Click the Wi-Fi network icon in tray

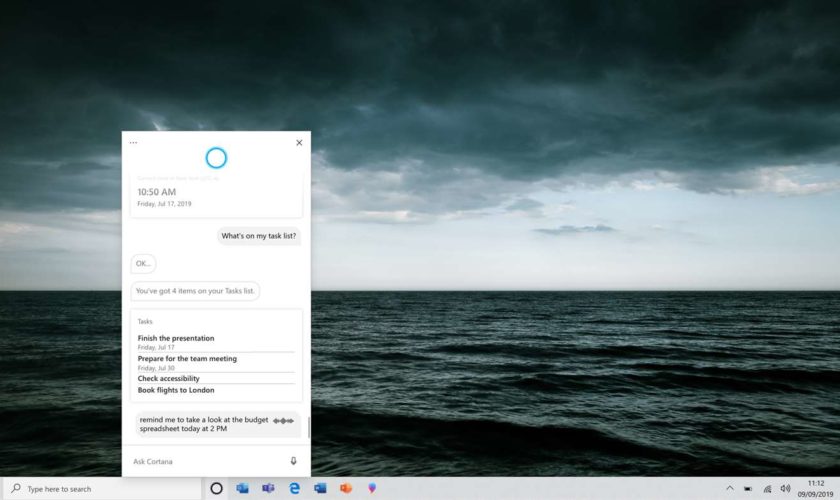click(x=767, y=489)
